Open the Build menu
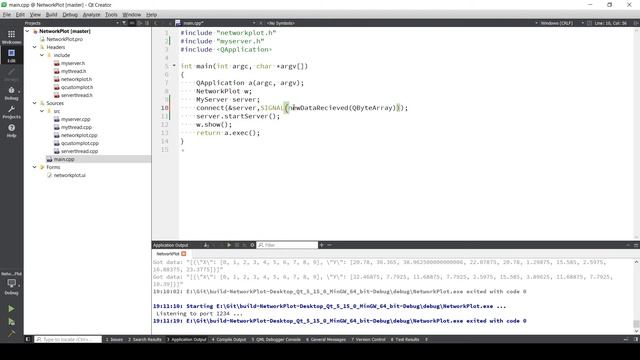640x360 pixels. 51,15
